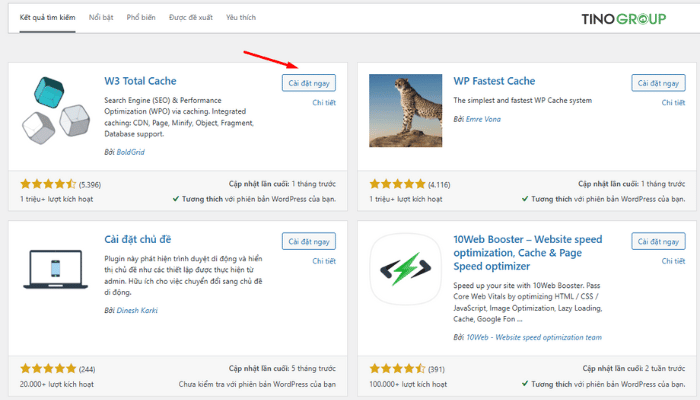Viewport: 700px width, 400px height.
Task: Visit author Dinesh Karki link
Action: point(137,310)
